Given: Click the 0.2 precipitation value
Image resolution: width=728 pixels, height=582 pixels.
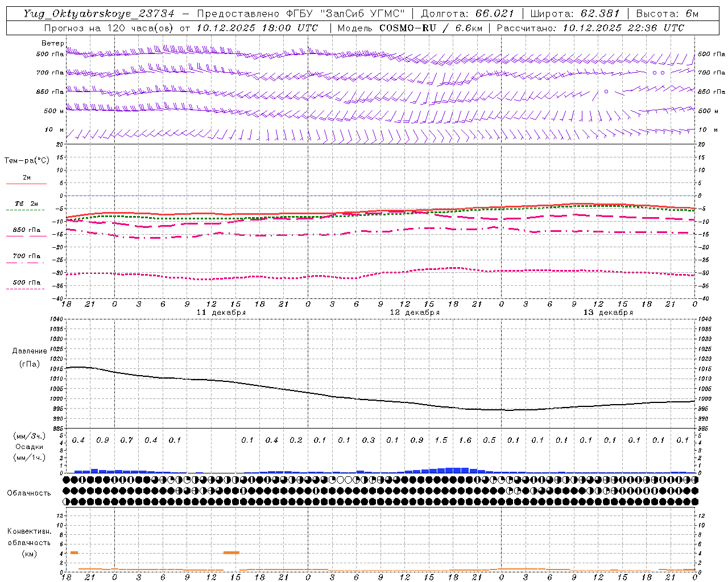Looking at the screenshot, I should pos(296,440).
